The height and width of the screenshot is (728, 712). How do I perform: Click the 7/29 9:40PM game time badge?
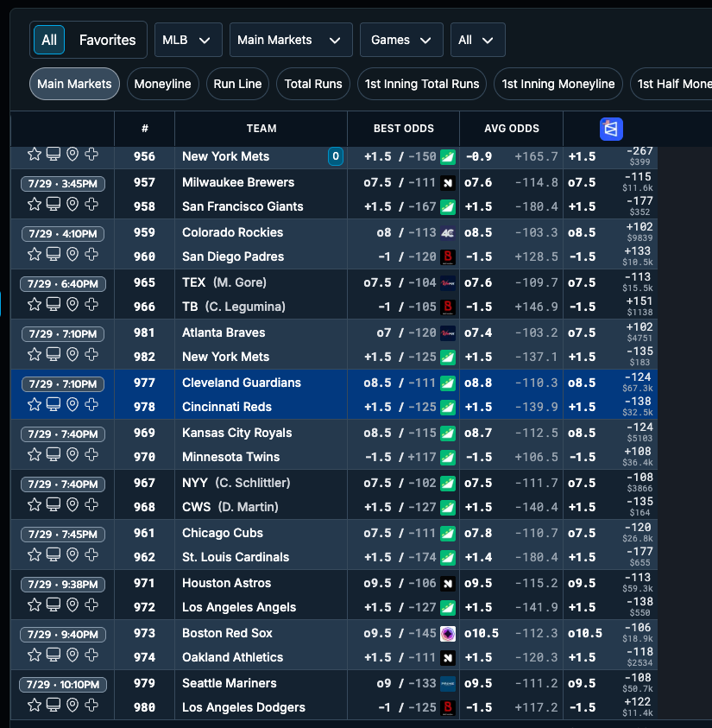pyautogui.click(x=63, y=635)
